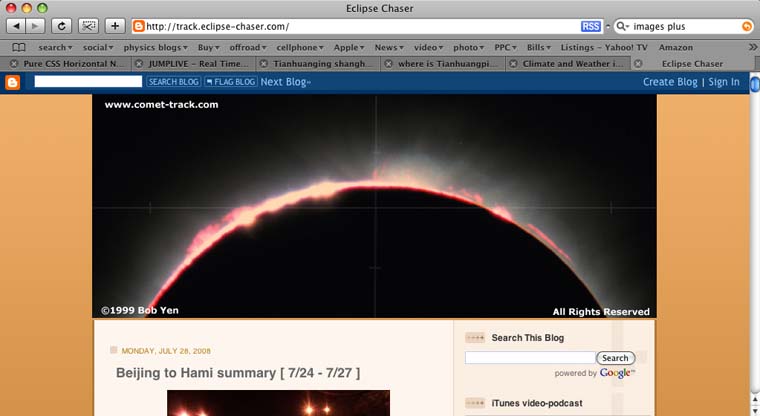Open the Buy bookmarks folder
The width and height of the screenshot is (760, 416).
coord(208,47)
